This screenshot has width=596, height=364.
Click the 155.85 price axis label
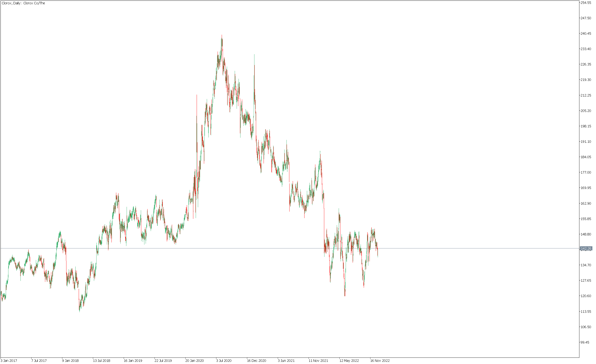tap(586, 219)
